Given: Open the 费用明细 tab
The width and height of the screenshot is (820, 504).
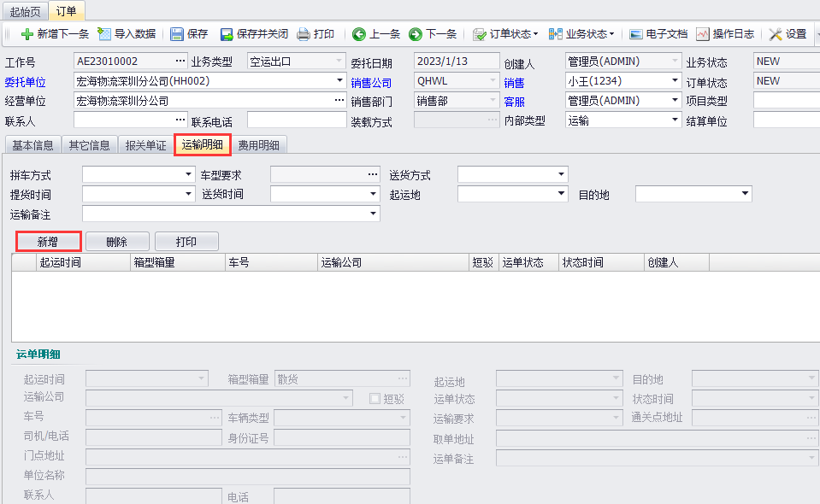Looking at the screenshot, I should (258, 145).
